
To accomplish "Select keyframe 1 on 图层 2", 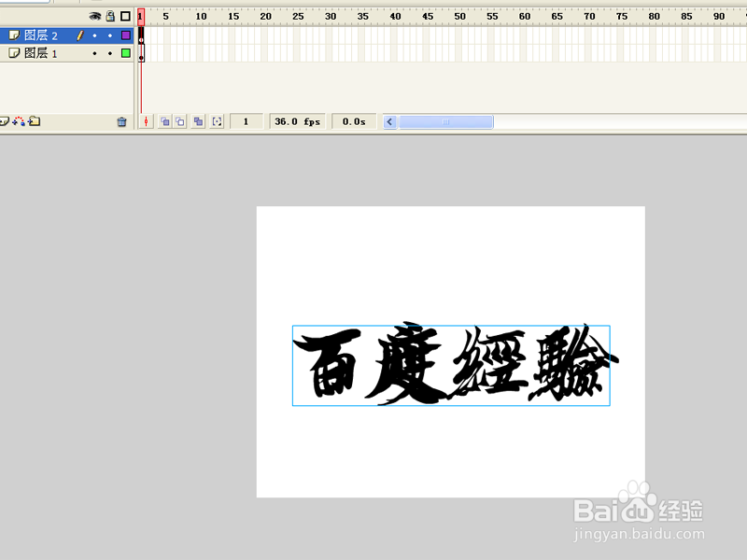I will 141,35.
